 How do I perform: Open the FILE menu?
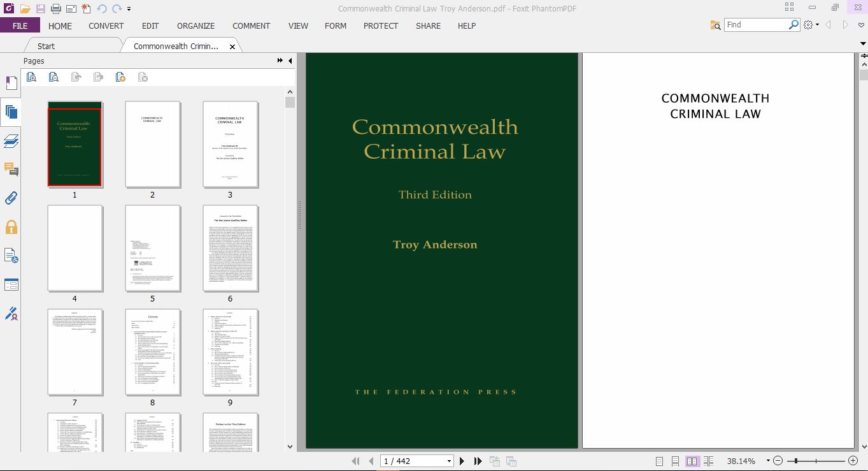point(20,25)
